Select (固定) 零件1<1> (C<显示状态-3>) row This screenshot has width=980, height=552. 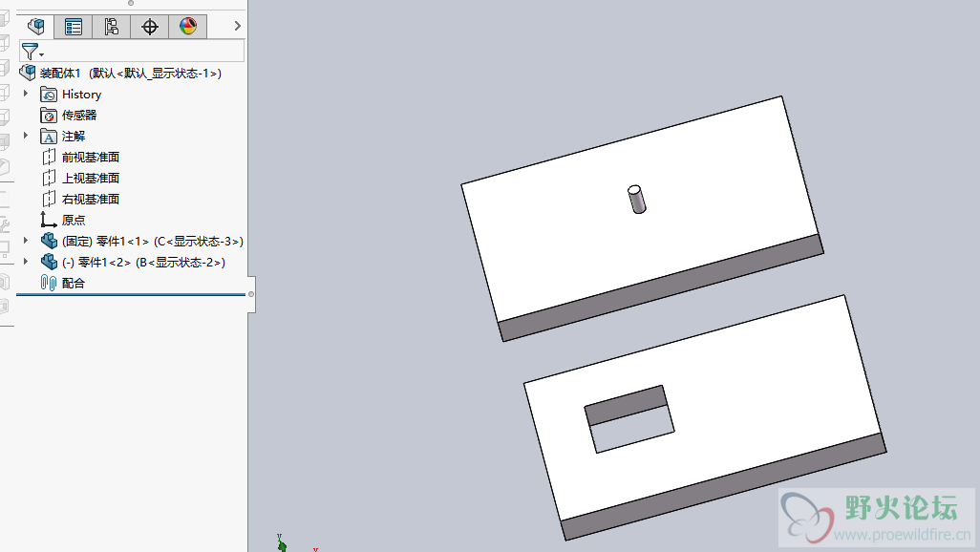pos(153,242)
